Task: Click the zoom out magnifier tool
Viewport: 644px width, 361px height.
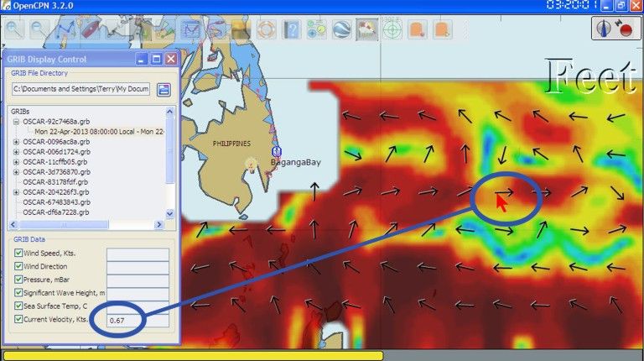Action: [x=39, y=29]
